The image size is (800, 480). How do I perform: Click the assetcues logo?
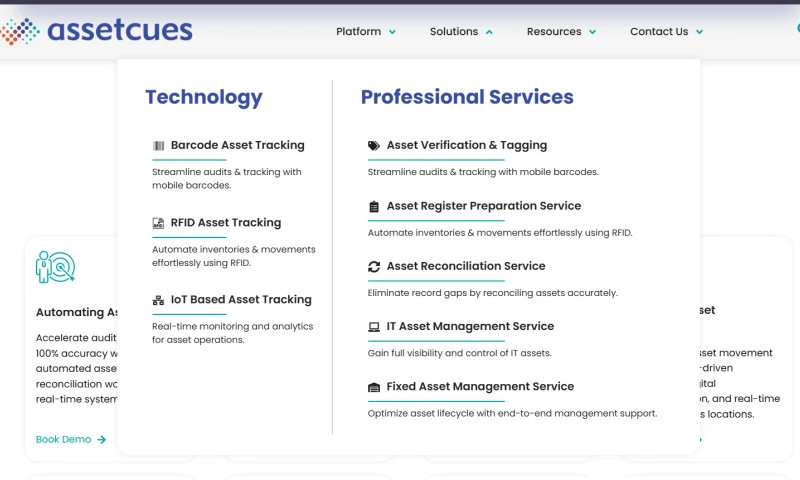(x=96, y=31)
